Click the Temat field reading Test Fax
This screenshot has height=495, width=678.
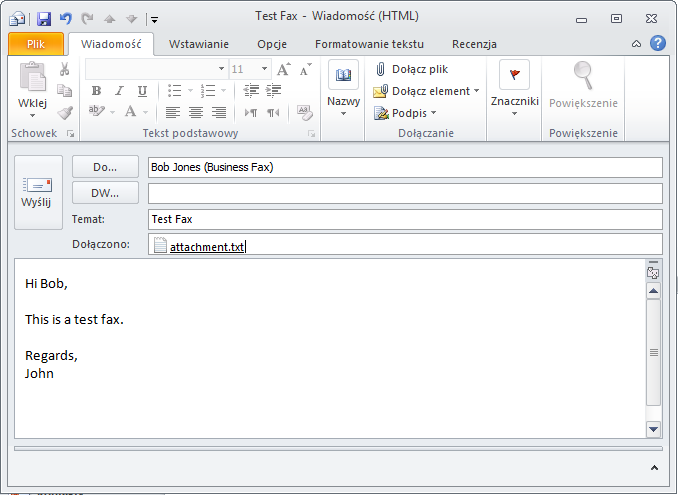[x=405, y=219]
